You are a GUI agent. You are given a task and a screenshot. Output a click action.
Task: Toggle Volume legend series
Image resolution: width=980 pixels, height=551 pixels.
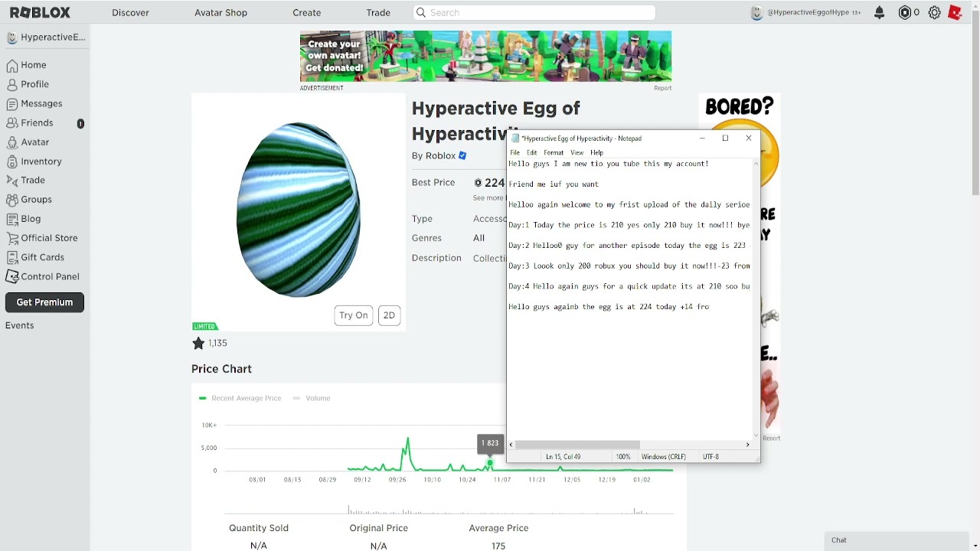[312, 398]
